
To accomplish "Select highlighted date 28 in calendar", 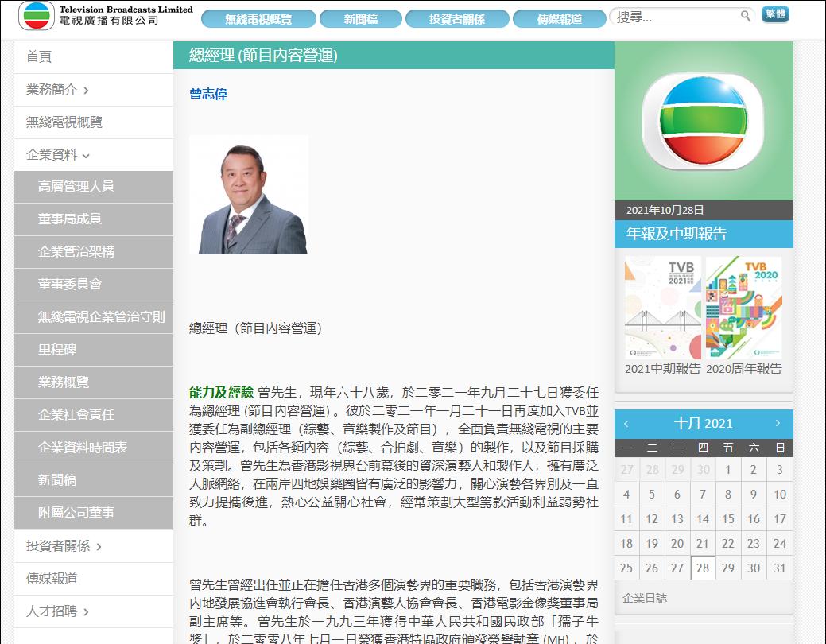I will click(703, 568).
